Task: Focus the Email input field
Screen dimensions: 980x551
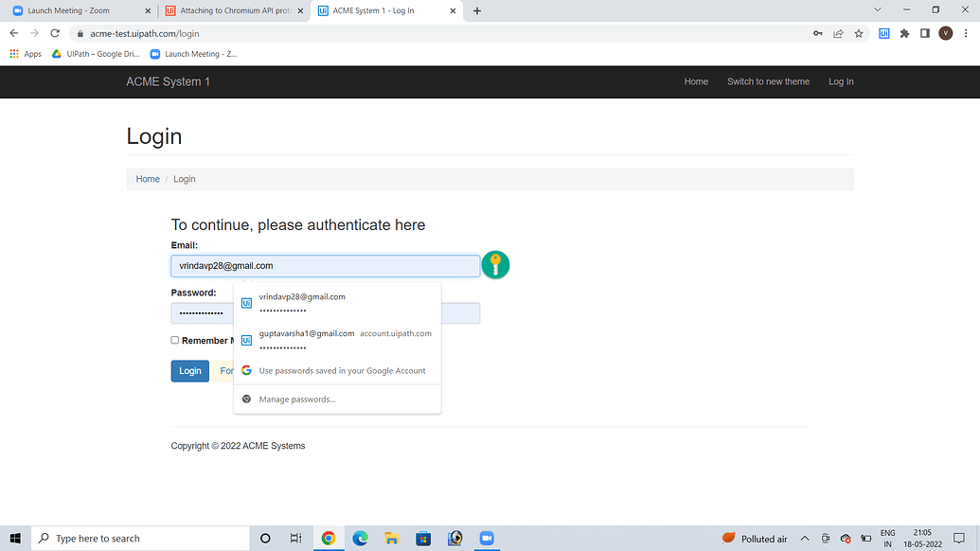Action: (x=325, y=265)
